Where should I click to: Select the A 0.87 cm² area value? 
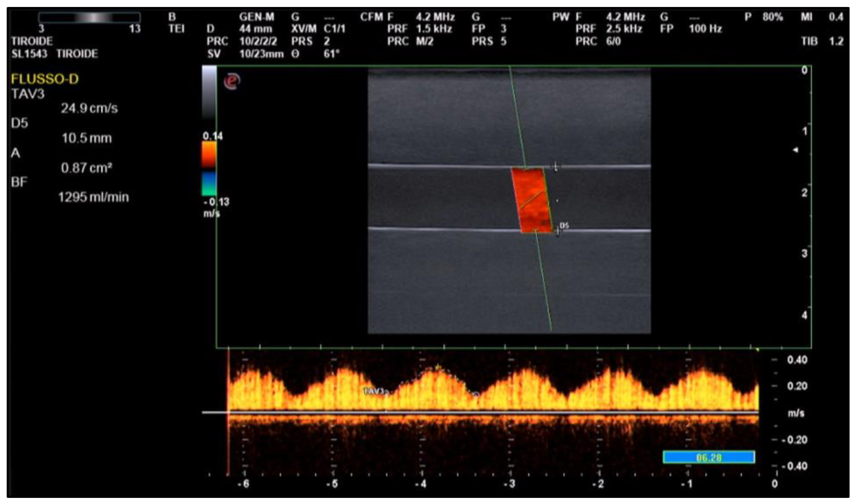point(86,168)
